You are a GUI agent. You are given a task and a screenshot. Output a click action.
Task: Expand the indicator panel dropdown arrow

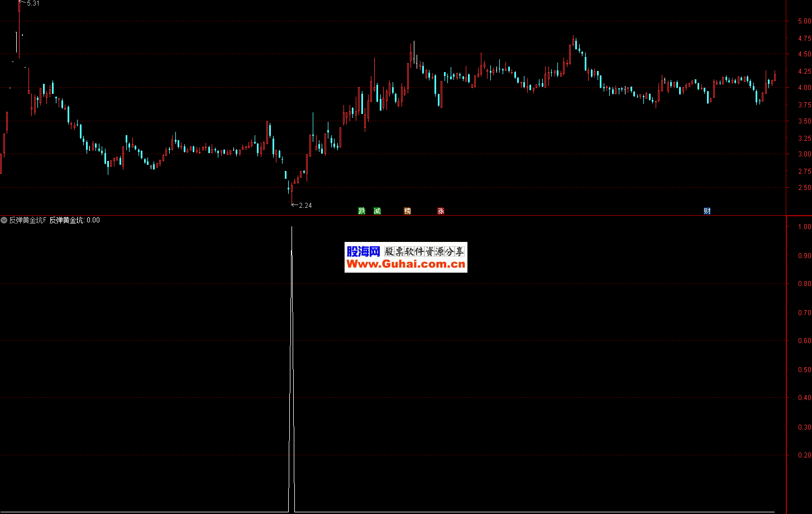pos(4,220)
